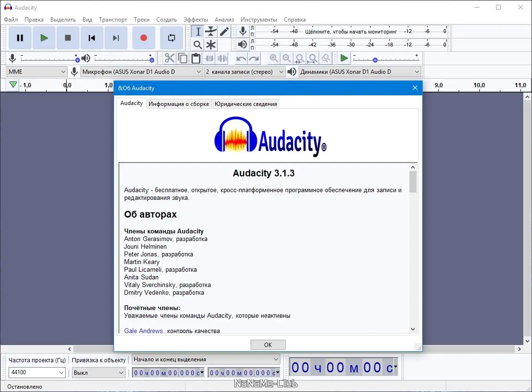Toggle the Loop playback button
The height and width of the screenshot is (392, 532).
pos(172,38)
